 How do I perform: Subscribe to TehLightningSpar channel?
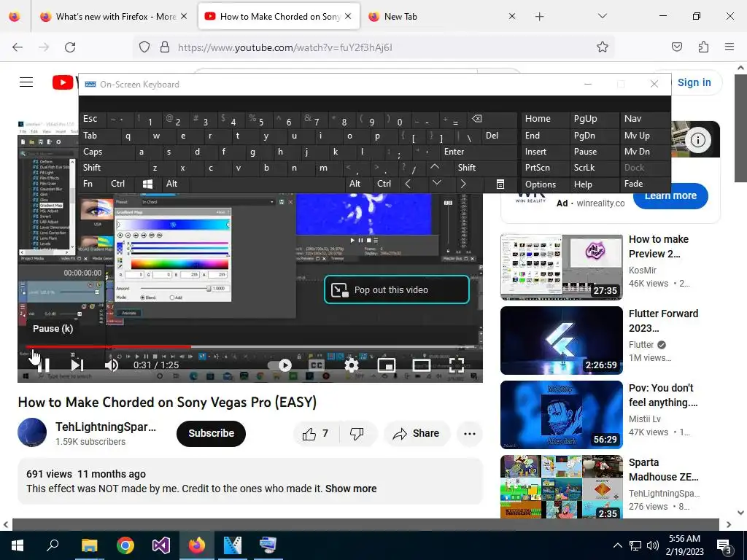coord(211,433)
